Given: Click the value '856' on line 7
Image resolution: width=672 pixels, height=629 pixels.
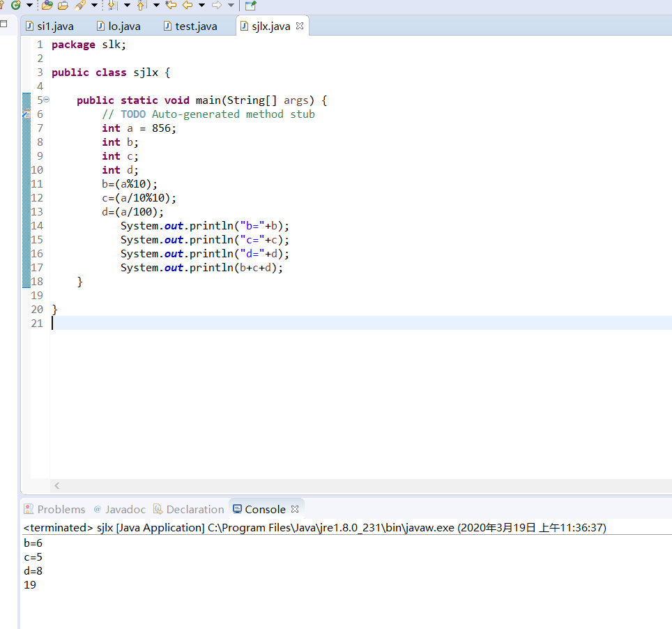Looking at the screenshot, I should click(161, 128).
